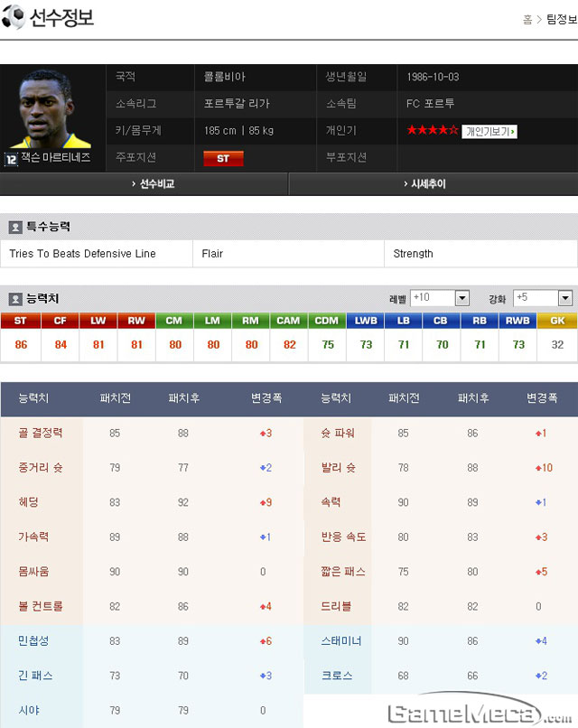The width and height of the screenshot is (578, 728).
Task: Click the 반응 속도 stat label
Action: coord(343,537)
